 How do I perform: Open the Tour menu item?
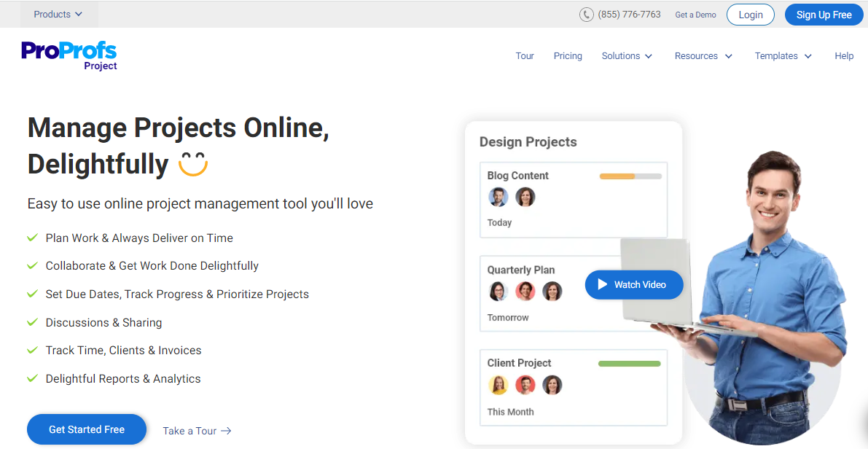[x=525, y=56]
